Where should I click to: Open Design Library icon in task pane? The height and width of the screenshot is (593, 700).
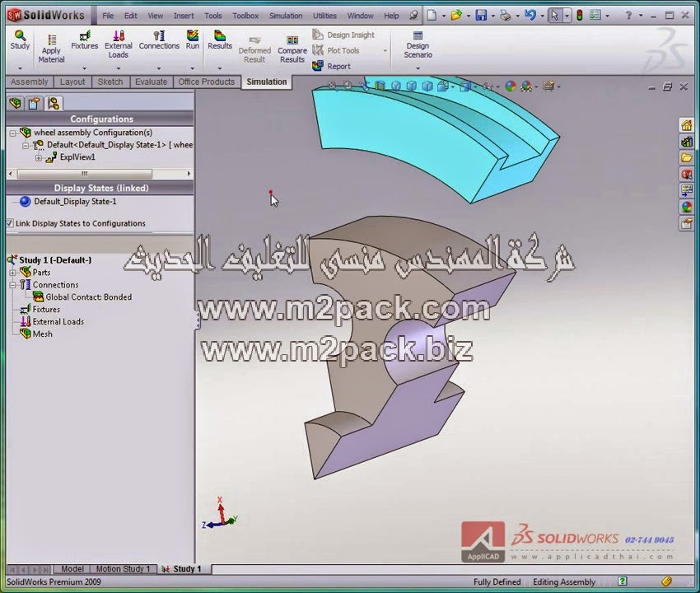point(687,142)
